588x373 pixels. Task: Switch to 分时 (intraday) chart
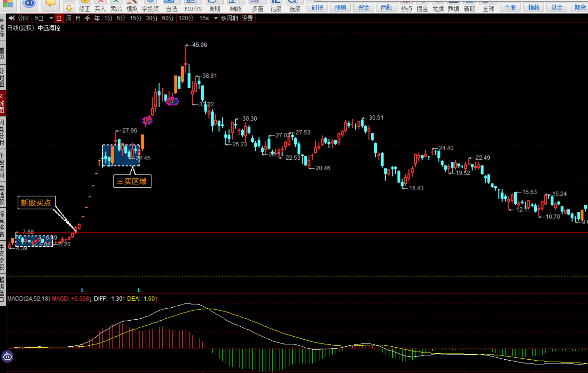pos(23,18)
